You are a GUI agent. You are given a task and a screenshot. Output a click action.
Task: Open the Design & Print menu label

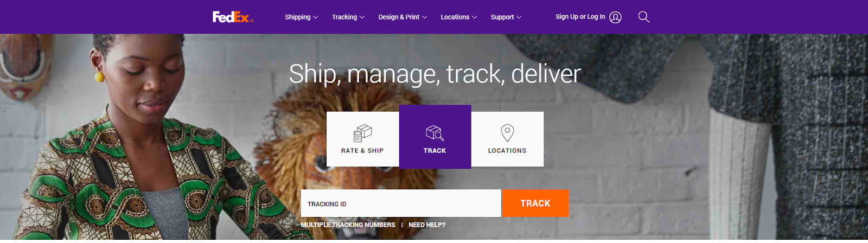[399, 17]
